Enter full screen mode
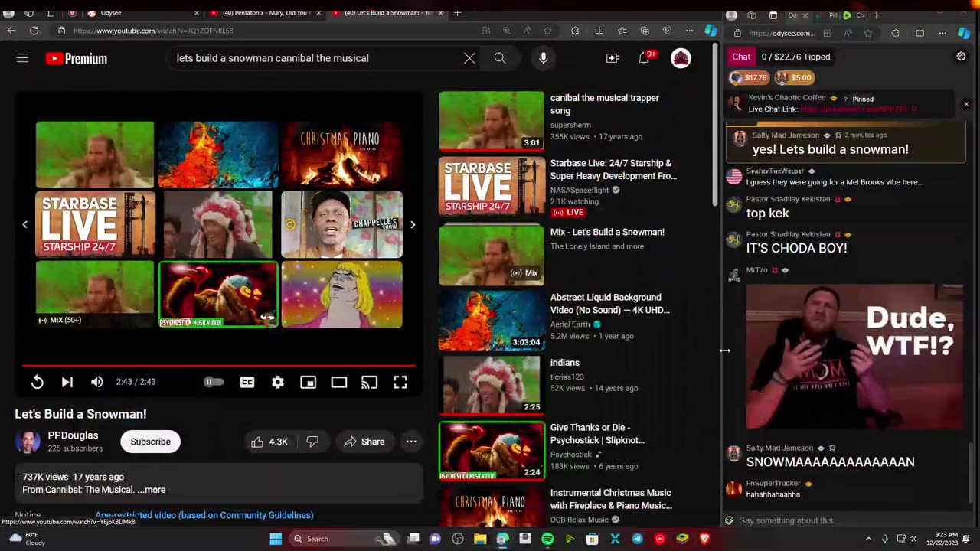The image size is (980, 551). pyautogui.click(x=400, y=382)
